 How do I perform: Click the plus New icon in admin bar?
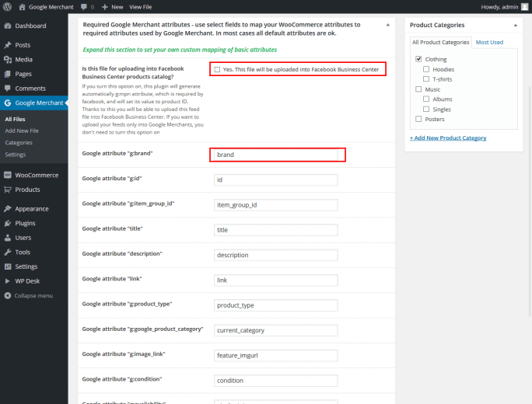coord(105,7)
